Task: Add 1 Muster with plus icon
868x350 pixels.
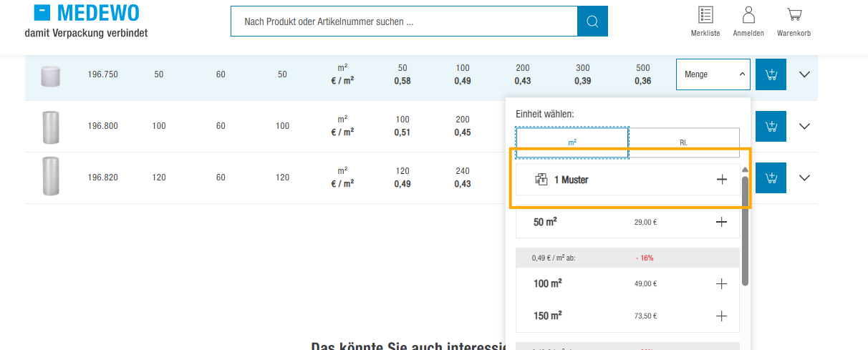Action: [x=722, y=180]
